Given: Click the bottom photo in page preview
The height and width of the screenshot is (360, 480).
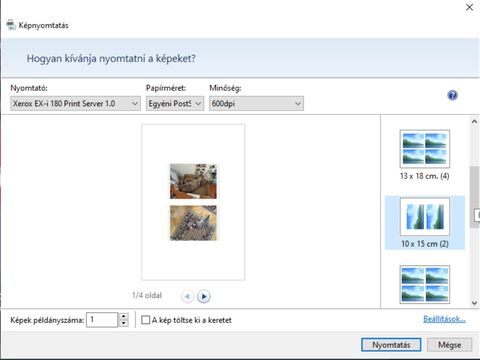Looking at the screenshot, I should click(193, 223).
